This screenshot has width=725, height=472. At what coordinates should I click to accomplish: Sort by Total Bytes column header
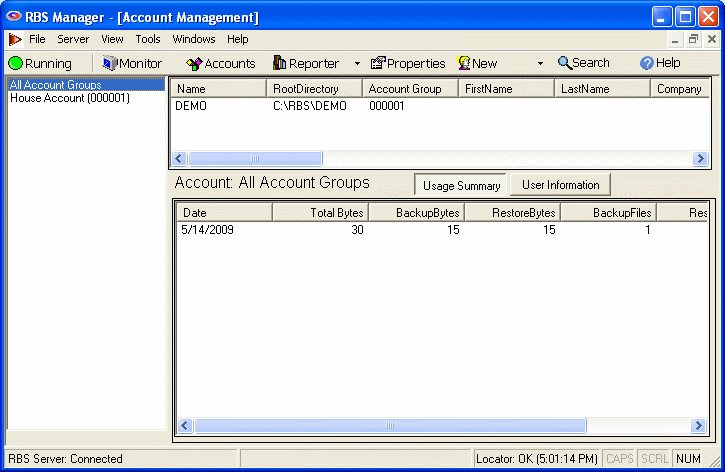tap(320, 212)
